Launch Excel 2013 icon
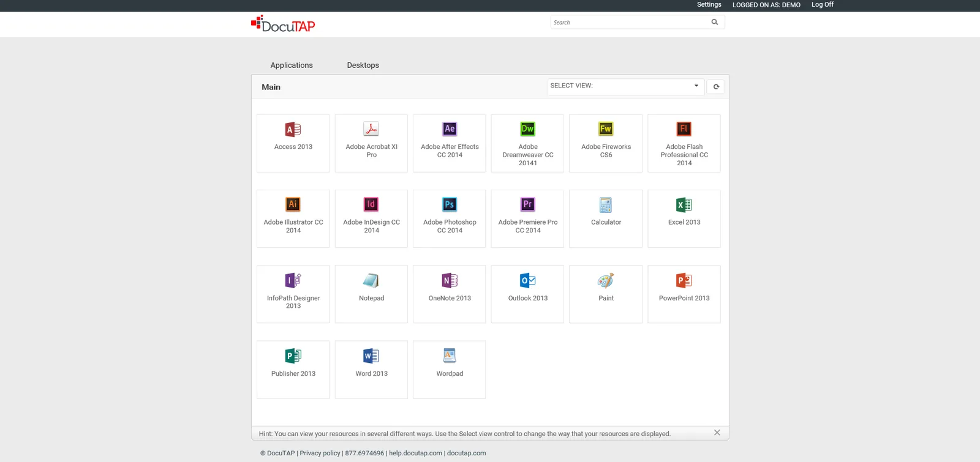The width and height of the screenshot is (980, 462). pos(684,205)
